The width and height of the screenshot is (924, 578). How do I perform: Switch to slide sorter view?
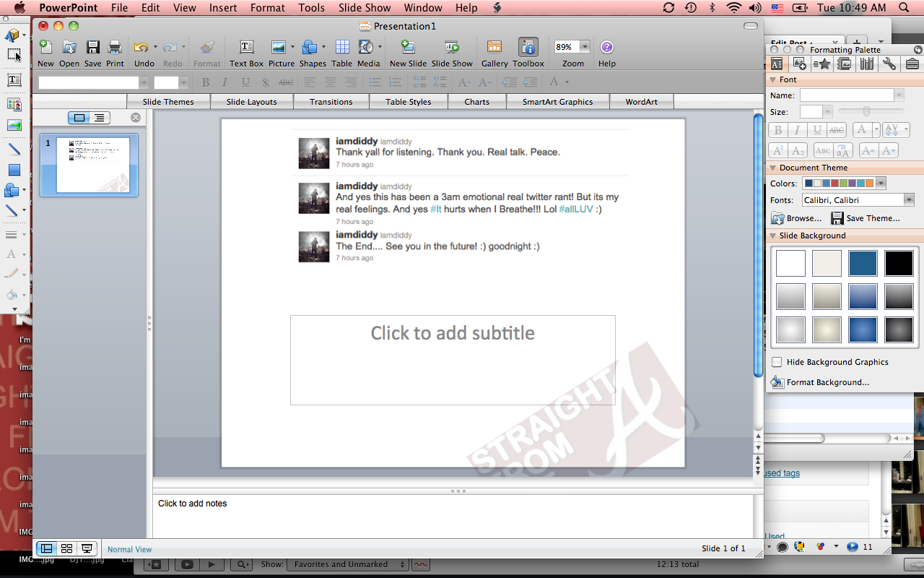(x=67, y=549)
